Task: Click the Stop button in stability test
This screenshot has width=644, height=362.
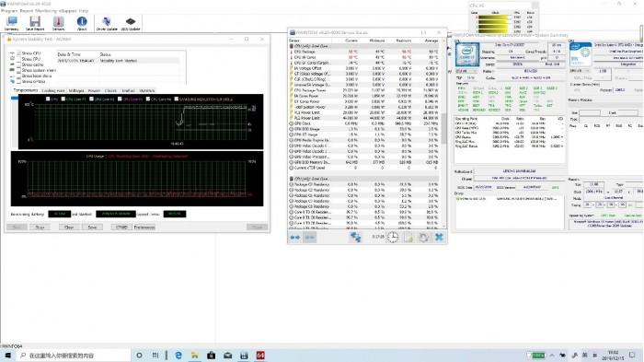Action: click(40, 228)
